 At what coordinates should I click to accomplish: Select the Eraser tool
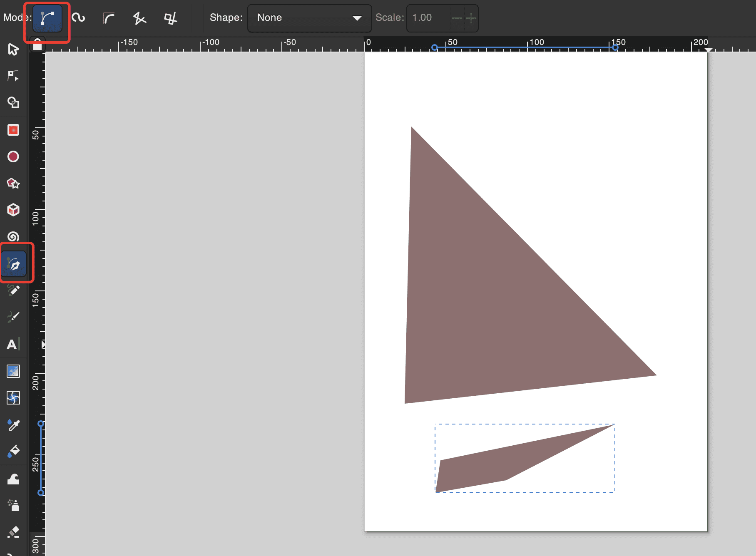pos(13,532)
